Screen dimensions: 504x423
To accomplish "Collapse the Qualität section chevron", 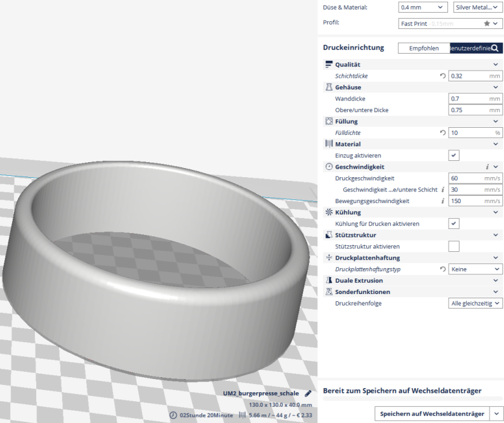I will point(496,64).
